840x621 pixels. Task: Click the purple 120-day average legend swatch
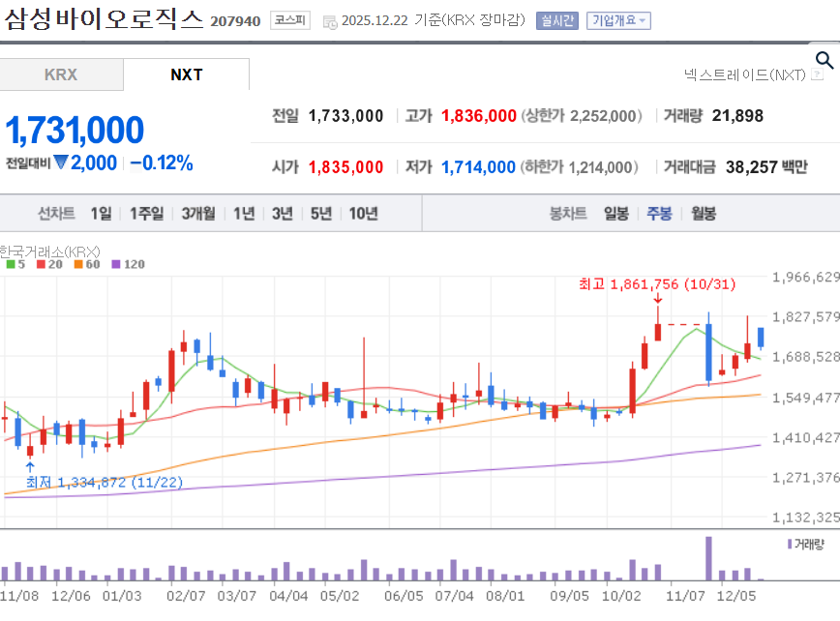coord(116,264)
